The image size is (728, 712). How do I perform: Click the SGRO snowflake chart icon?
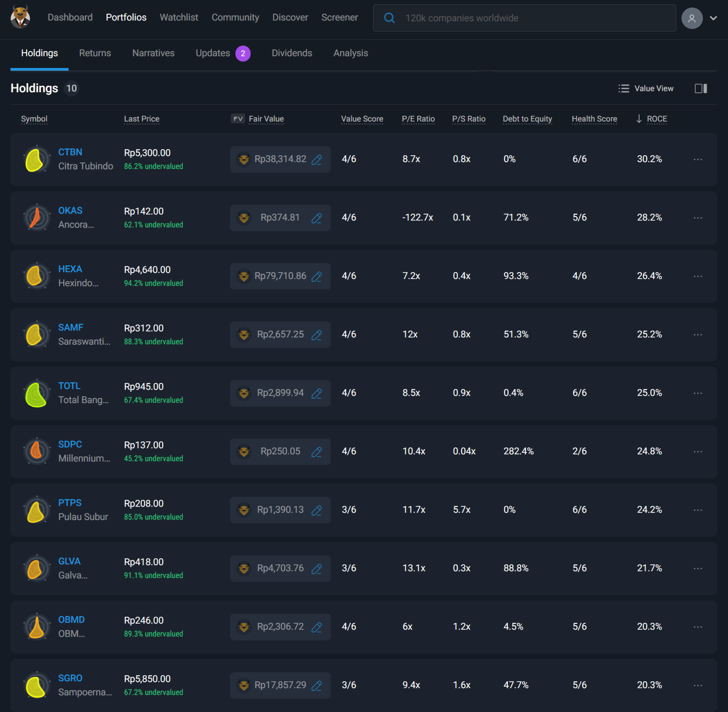36,685
